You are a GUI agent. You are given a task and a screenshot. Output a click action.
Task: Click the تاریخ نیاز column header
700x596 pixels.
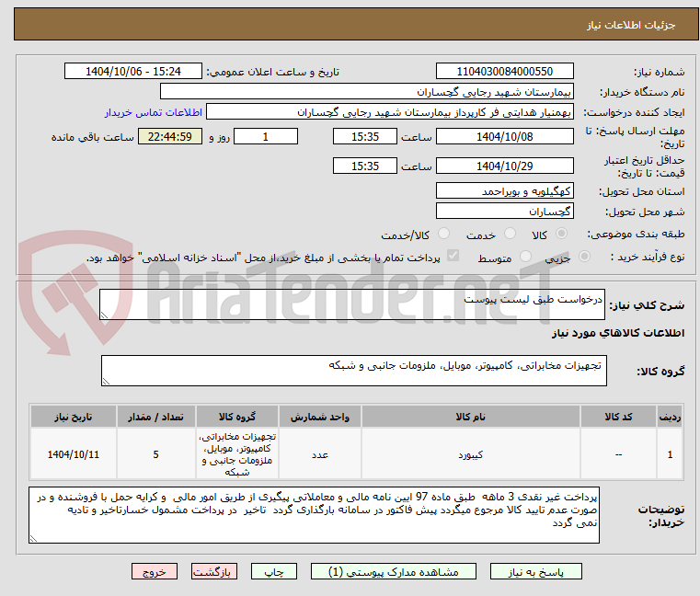pyautogui.click(x=74, y=417)
